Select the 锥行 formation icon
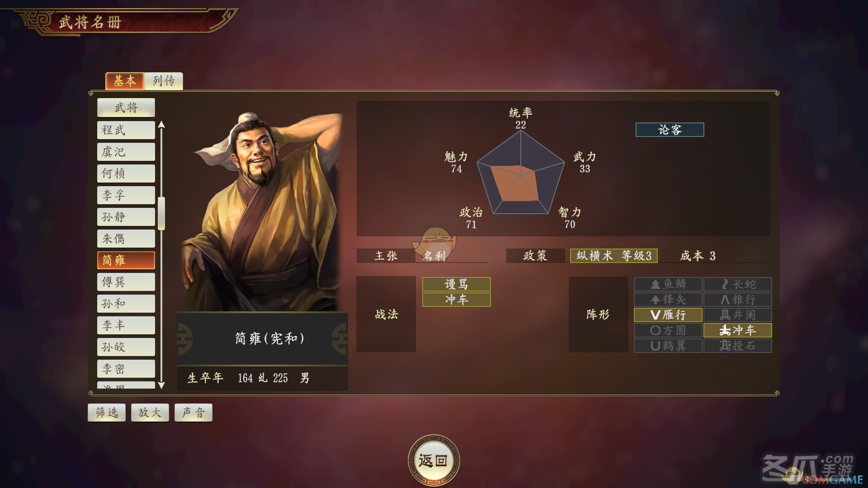The height and width of the screenshot is (488, 868). click(x=737, y=300)
